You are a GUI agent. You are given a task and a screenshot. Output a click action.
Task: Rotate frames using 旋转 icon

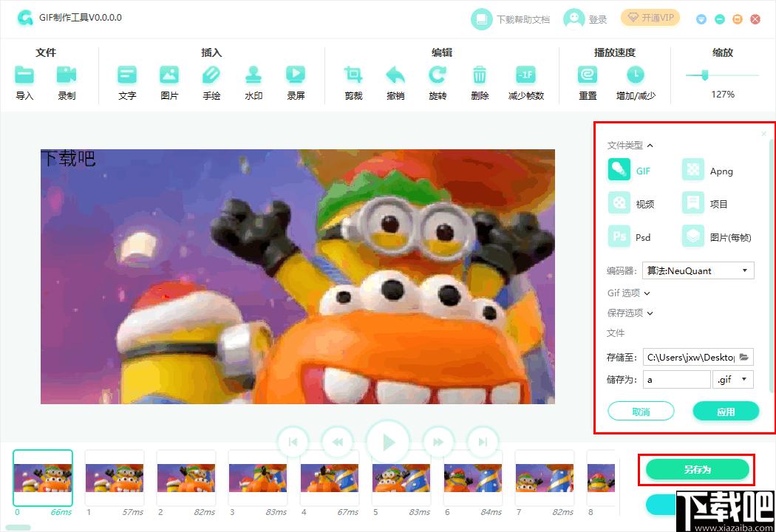[438, 75]
